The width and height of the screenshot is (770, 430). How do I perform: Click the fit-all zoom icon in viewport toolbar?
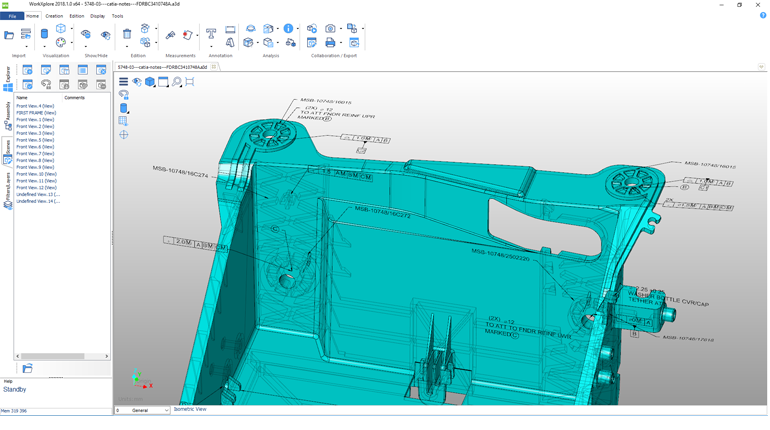pyautogui.click(x=189, y=82)
